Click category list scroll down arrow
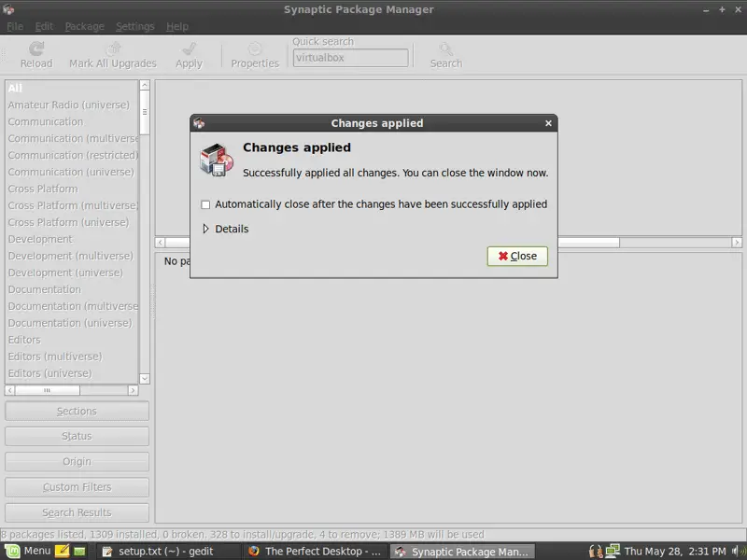 pos(145,379)
